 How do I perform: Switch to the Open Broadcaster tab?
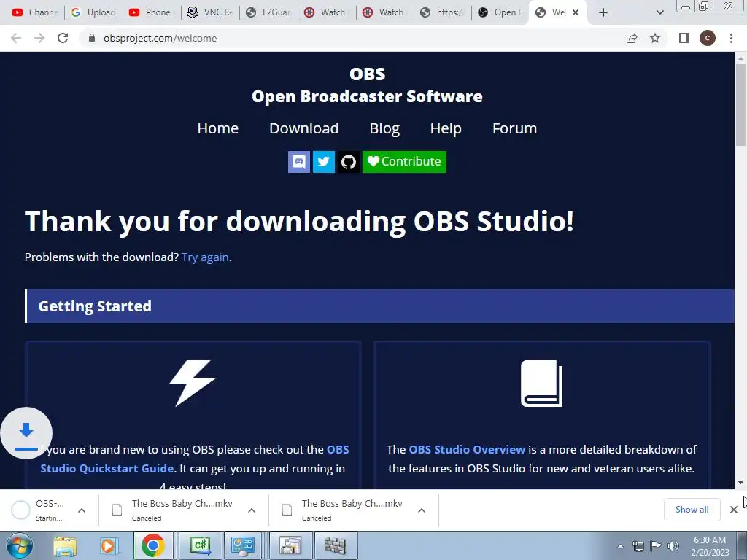(x=502, y=12)
